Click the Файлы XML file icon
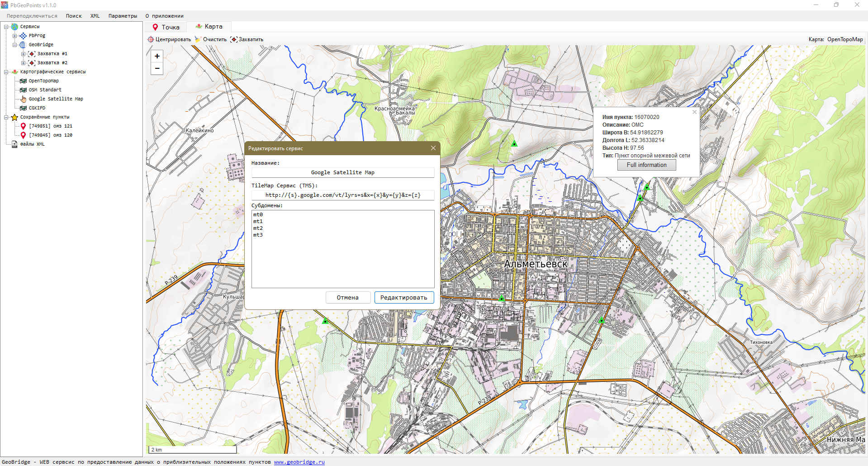The width and height of the screenshot is (868, 466). coord(14,144)
